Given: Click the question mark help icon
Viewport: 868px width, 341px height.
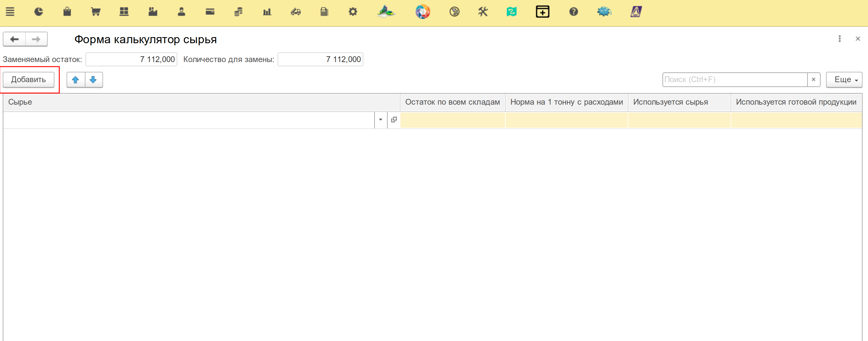Looking at the screenshot, I should click(x=573, y=12).
